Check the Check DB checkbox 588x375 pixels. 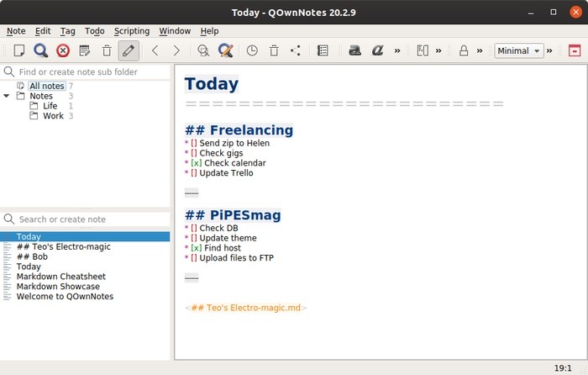pyautogui.click(x=194, y=228)
